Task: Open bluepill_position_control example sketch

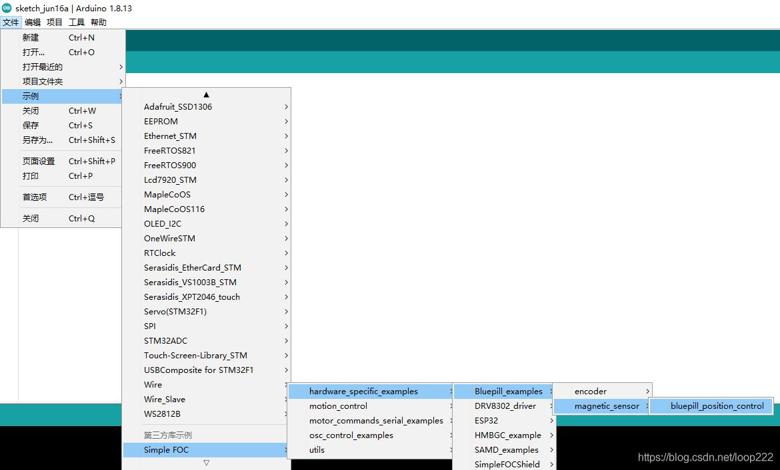Action: tap(712, 406)
